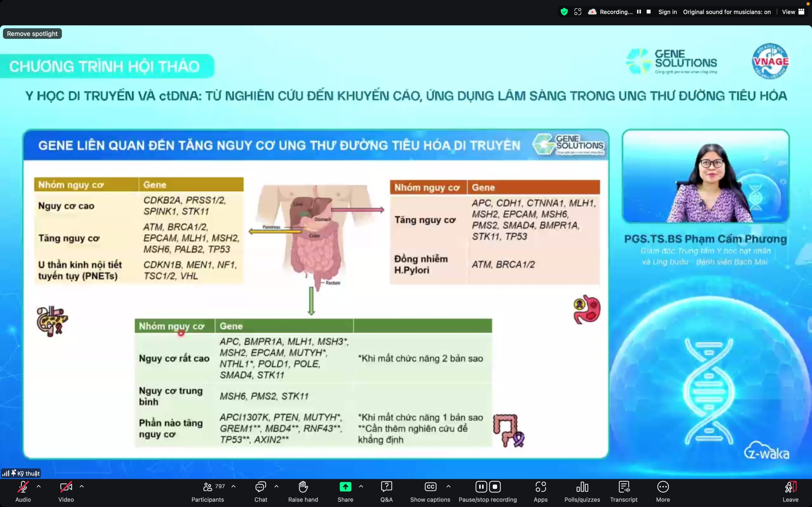Click Sign in on the menu bar
812x507 pixels.
coord(667,12)
